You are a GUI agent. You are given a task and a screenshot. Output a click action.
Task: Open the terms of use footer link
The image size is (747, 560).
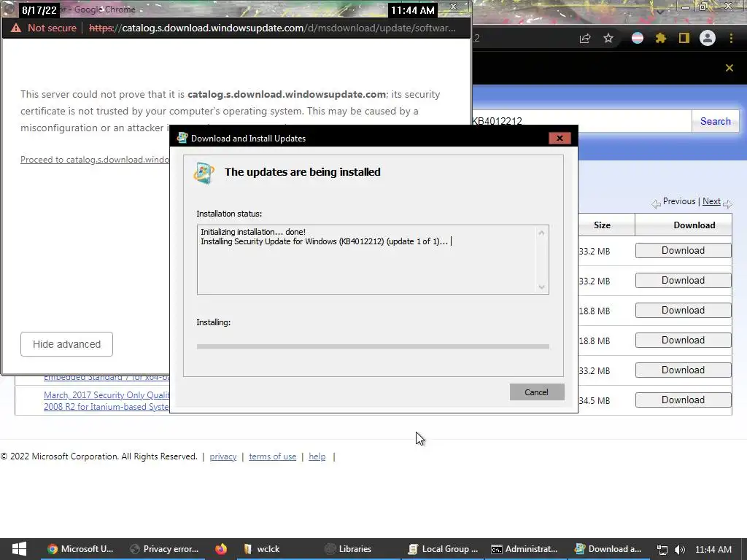273,456
